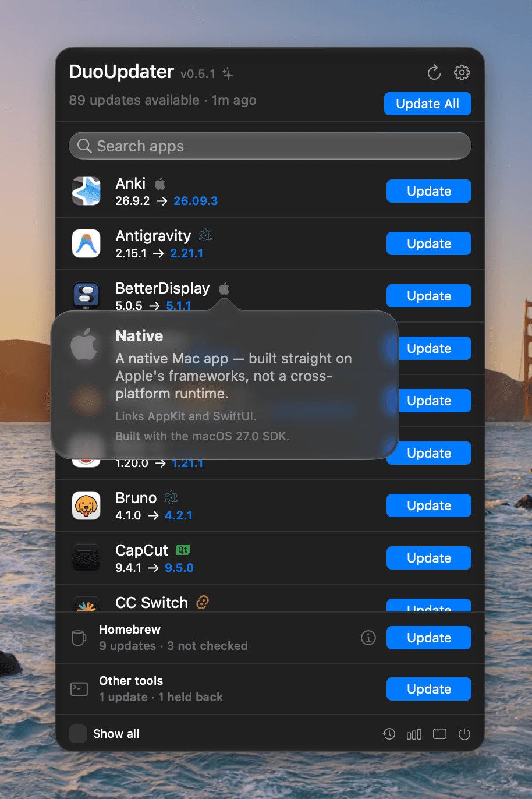The width and height of the screenshot is (532, 799).
Task: Open the bar chart statistics icon
Action: pos(414,734)
